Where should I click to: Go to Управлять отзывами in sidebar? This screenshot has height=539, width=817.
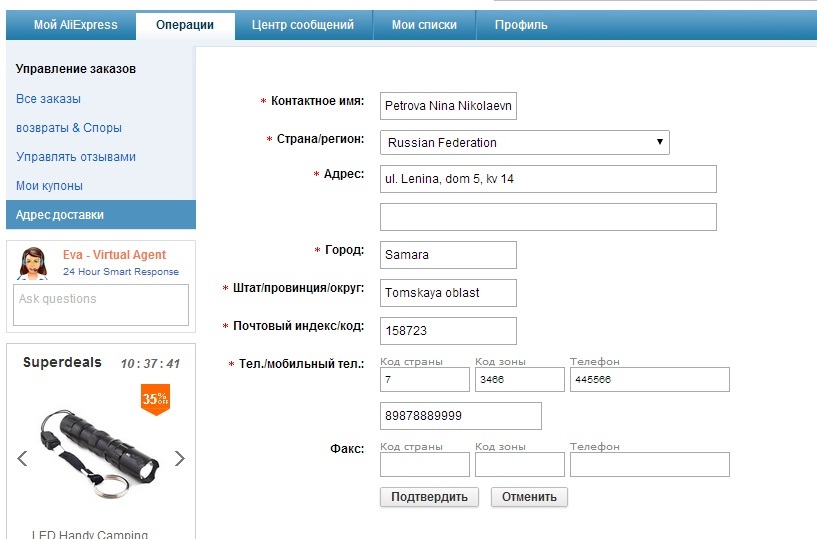click(x=76, y=157)
